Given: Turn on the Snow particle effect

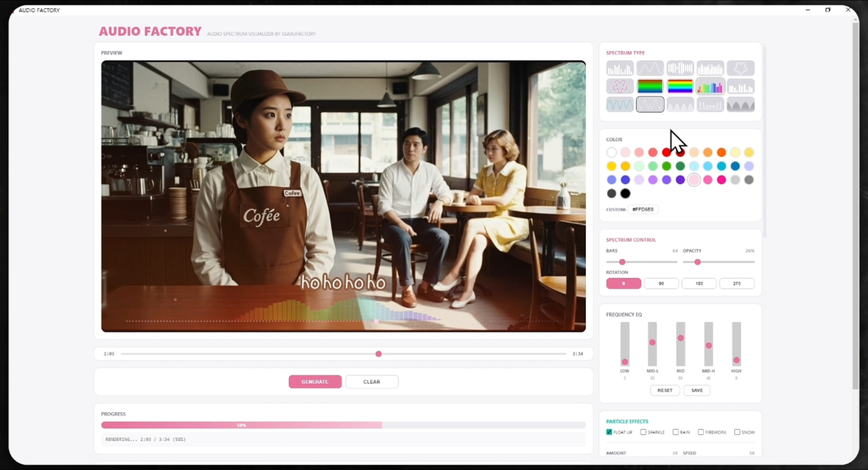Looking at the screenshot, I should (x=737, y=432).
